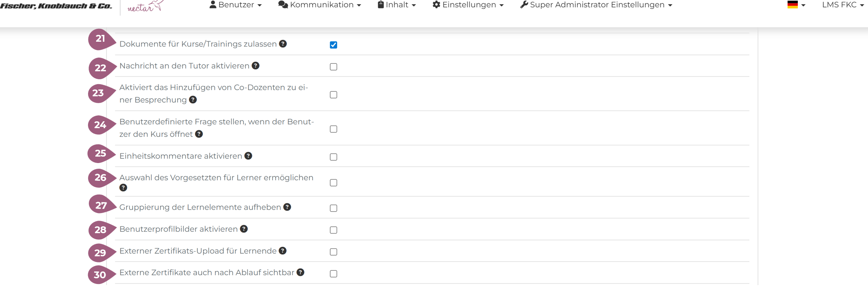Open the Kommunikation menu

click(x=320, y=5)
